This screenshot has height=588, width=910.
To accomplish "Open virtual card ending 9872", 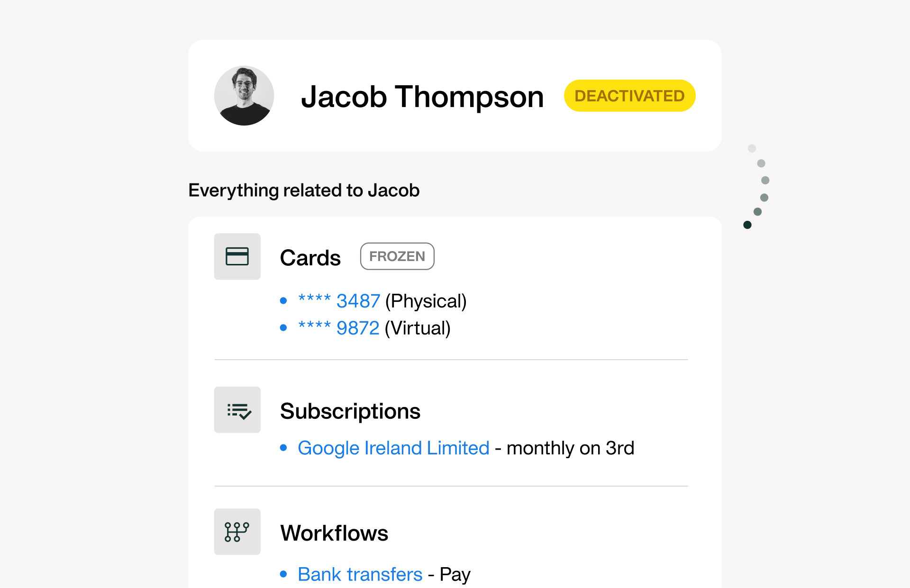I will point(339,328).
